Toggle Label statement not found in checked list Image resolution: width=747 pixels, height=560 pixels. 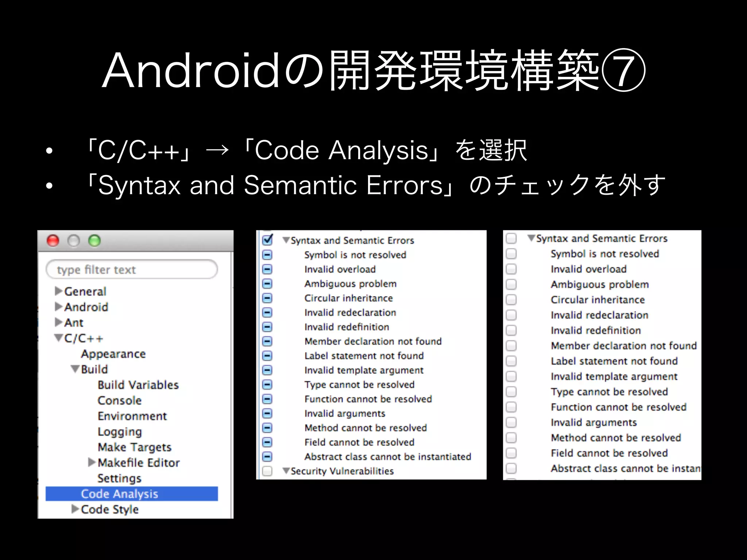(267, 355)
